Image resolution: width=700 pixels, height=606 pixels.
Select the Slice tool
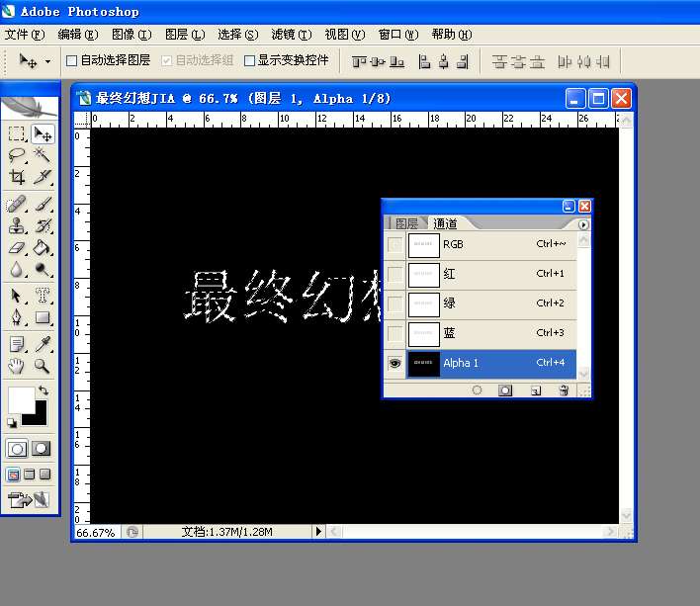click(x=42, y=177)
